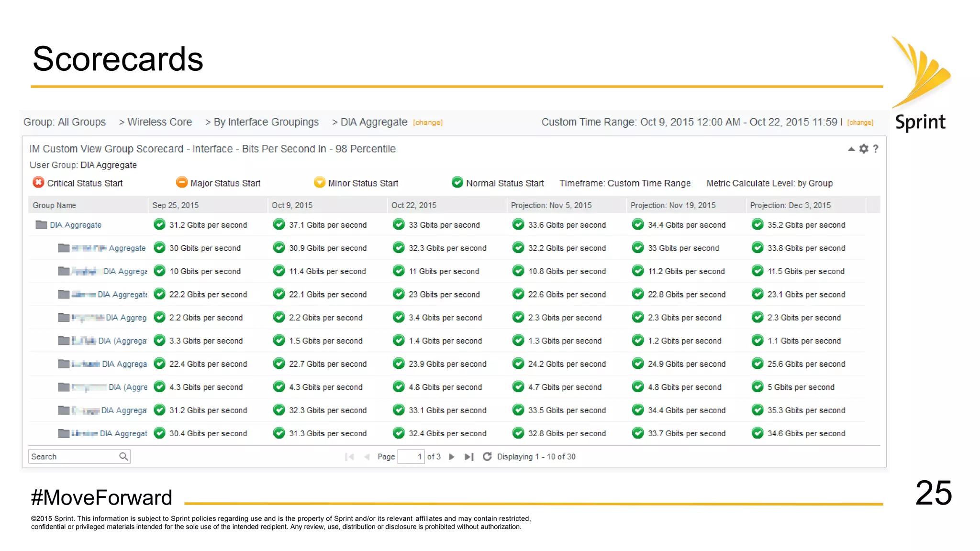Image resolution: width=980 pixels, height=551 pixels.
Task: Select the 10.8 Gbits per second cell
Action: (567, 272)
